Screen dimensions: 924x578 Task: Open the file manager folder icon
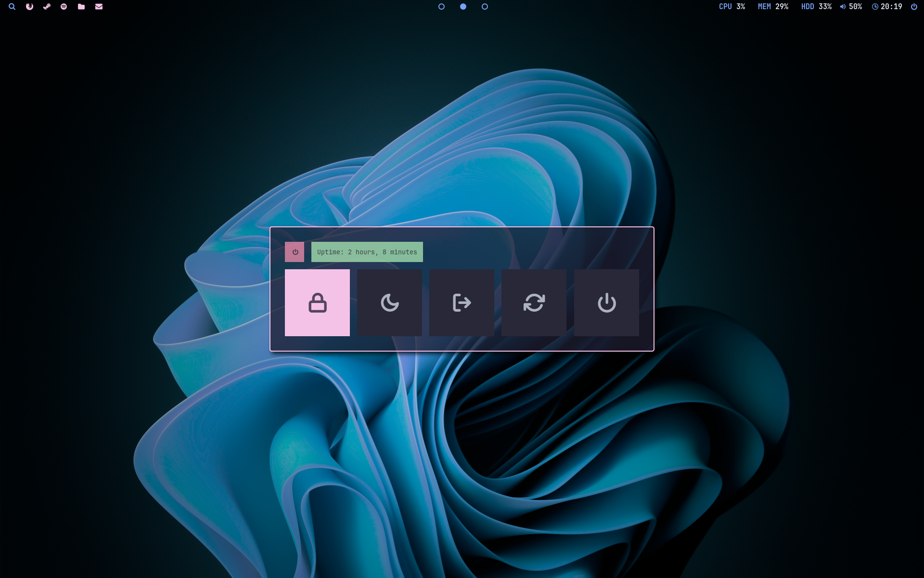[81, 7]
